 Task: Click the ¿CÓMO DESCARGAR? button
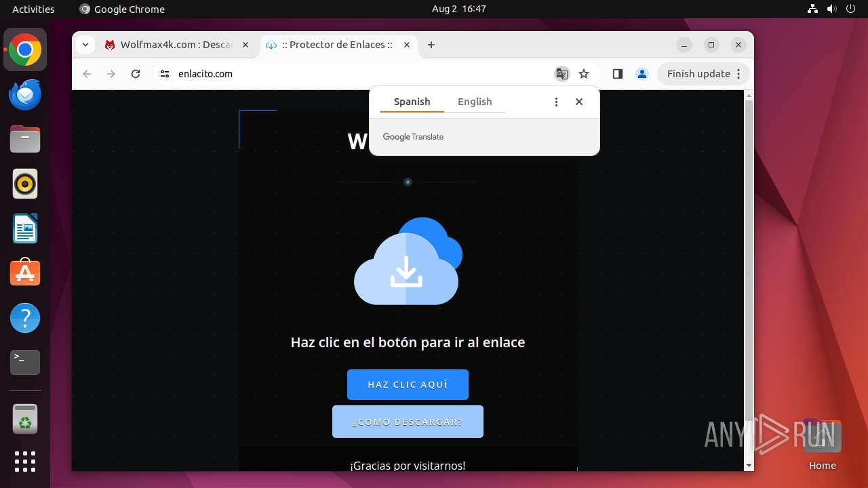[x=408, y=422]
